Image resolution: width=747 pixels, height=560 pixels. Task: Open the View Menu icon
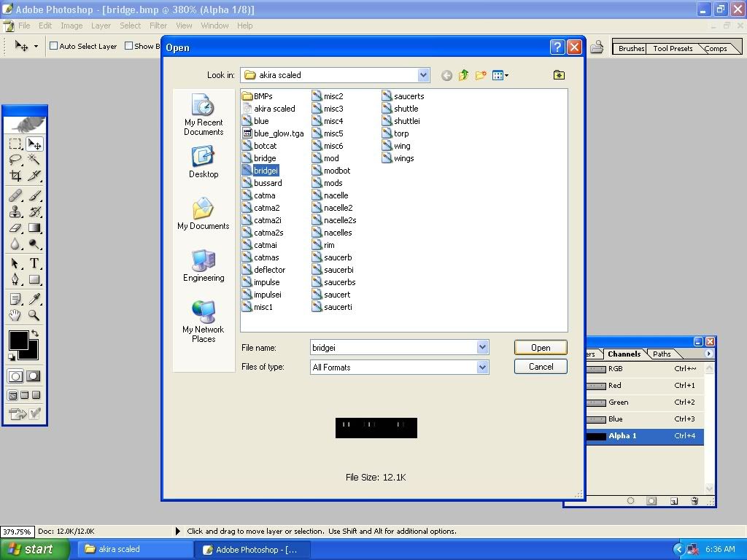pos(500,75)
